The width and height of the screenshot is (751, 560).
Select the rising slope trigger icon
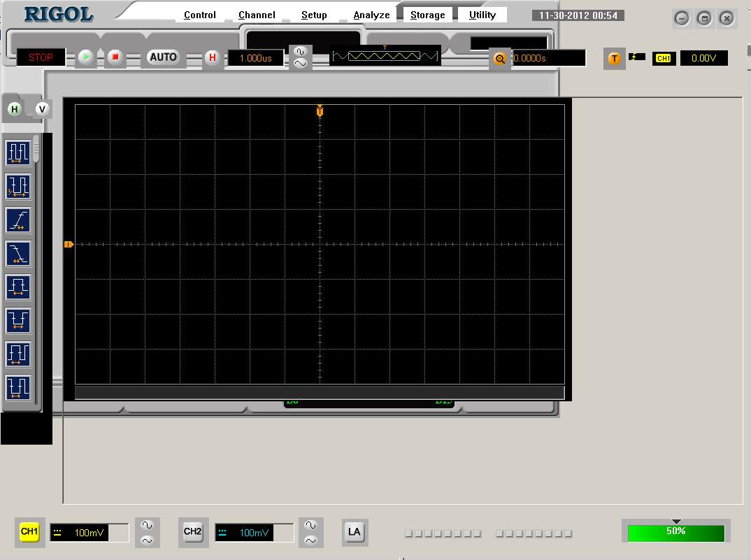[17, 220]
